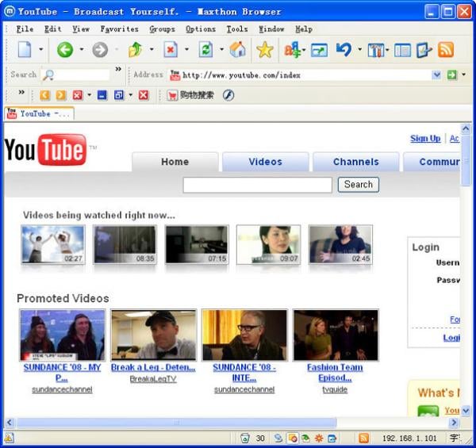Click the red X Stop loading icon

point(171,50)
